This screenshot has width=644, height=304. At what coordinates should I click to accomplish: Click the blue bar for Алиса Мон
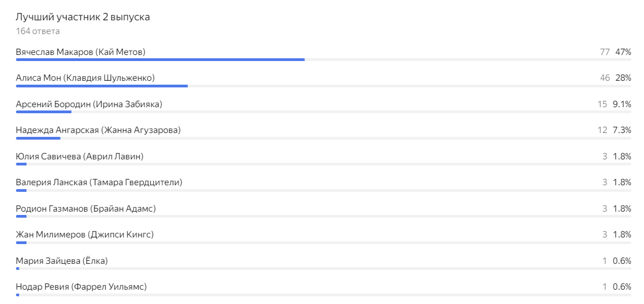click(x=102, y=86)
